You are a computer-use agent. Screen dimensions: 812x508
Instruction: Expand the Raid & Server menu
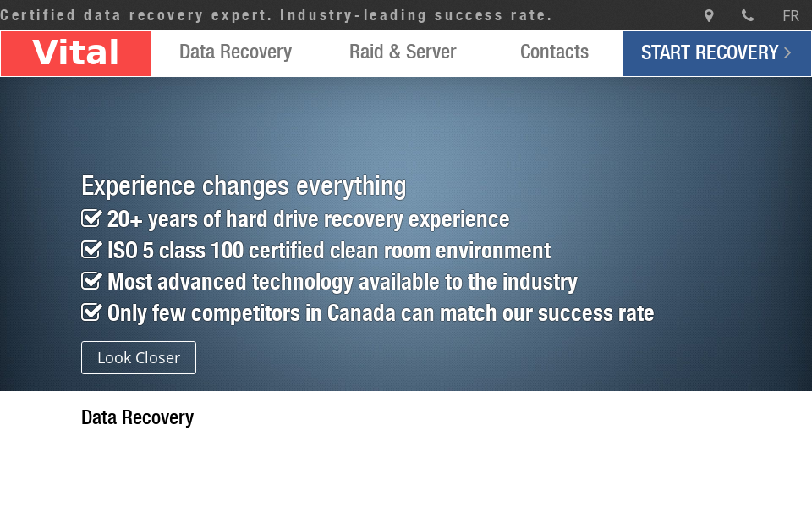tap(403, 52)
